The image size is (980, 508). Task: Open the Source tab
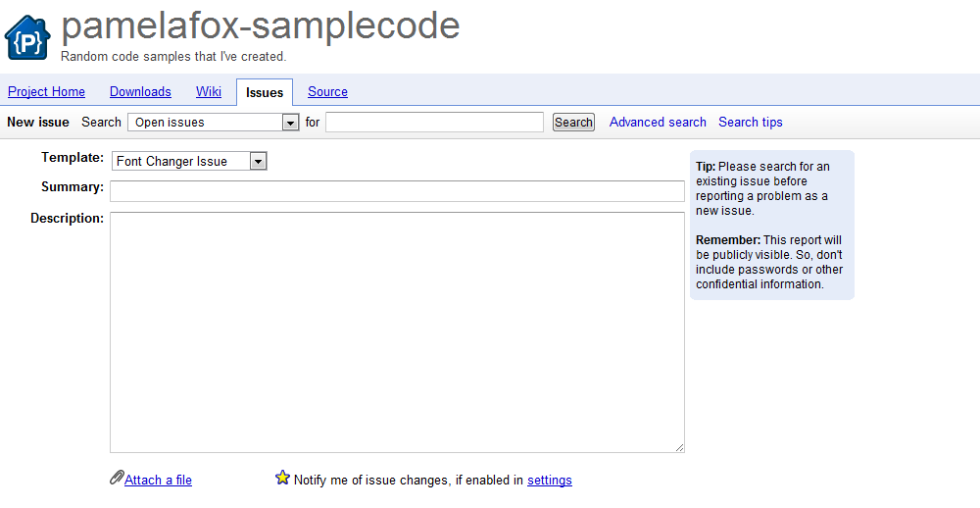pyautogui.click(x=327, y=91)
